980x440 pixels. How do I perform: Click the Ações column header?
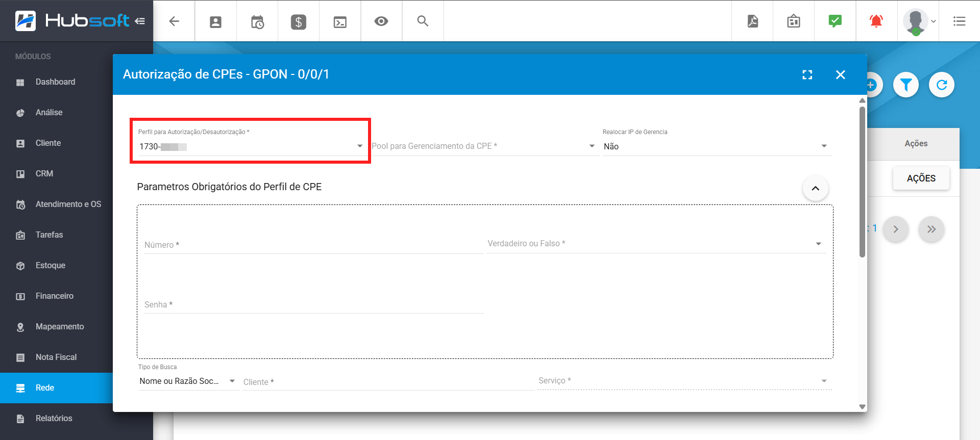(916, 144)
